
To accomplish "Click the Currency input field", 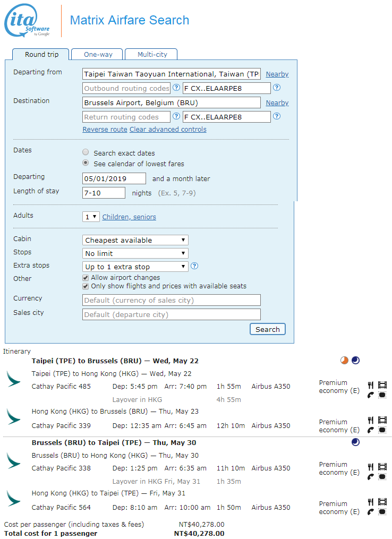I will tap(171, 300).
